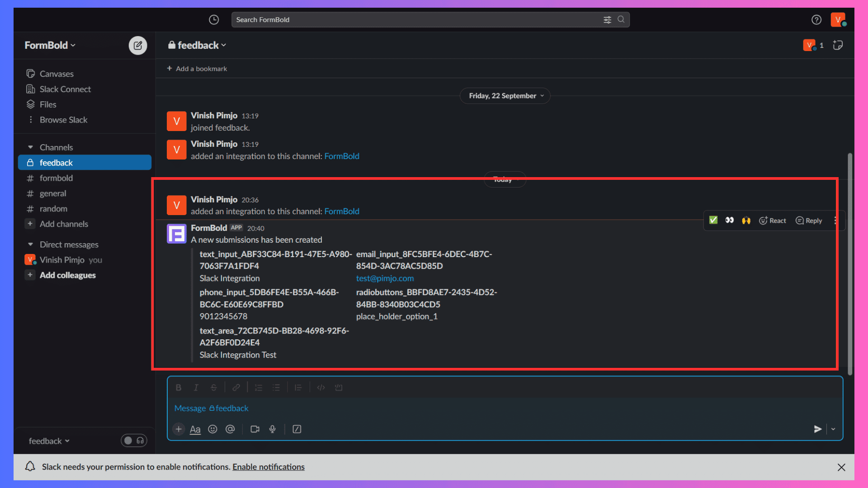Open the FormBold workspace dropdown

(x=50, y=45)
